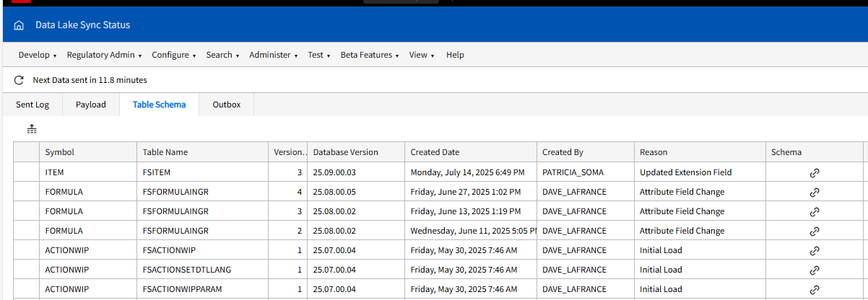Click the FSACTIONWIP table name cell
The image size is (868, 300).
click(x=203, y=250)
